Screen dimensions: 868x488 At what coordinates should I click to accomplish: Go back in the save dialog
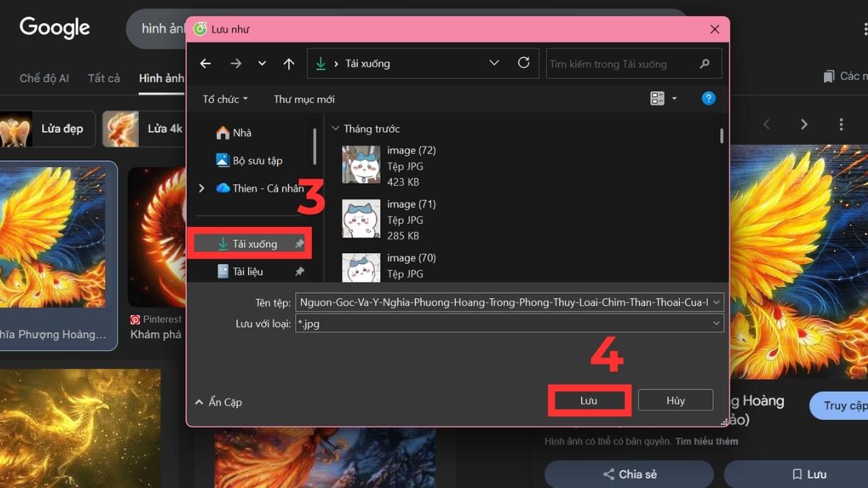pyautogui.click(x=205, y=64)
